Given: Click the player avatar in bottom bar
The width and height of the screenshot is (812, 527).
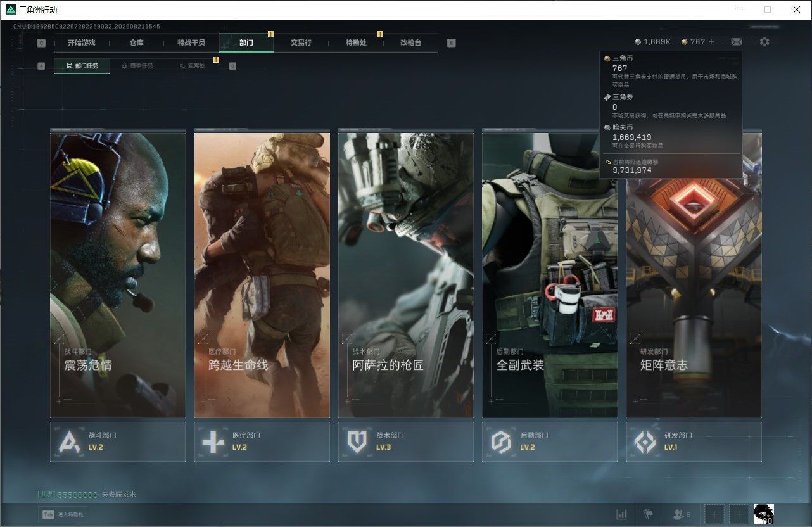Looking at the screenshot, I should (764, 514).
